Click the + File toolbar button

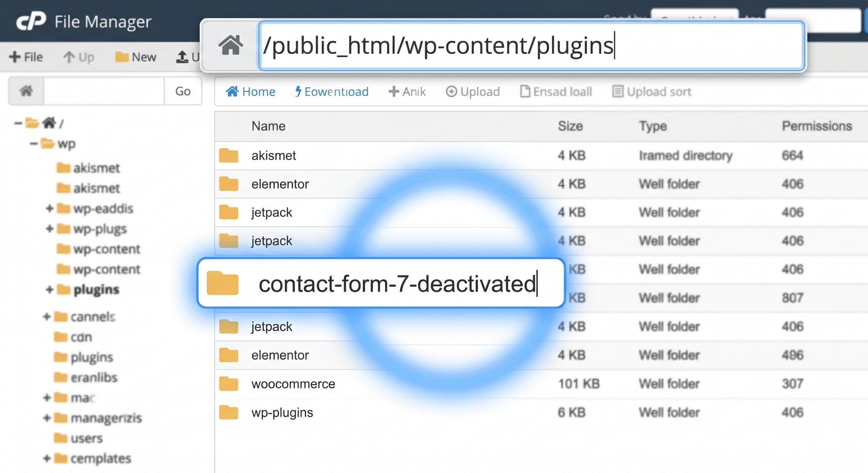pos(26,57)
